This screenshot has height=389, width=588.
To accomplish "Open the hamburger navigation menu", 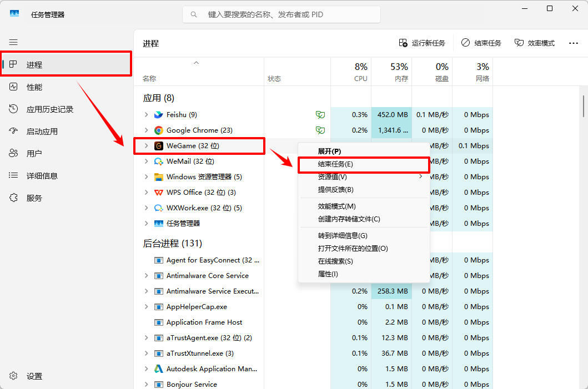I will coord(13,42).
